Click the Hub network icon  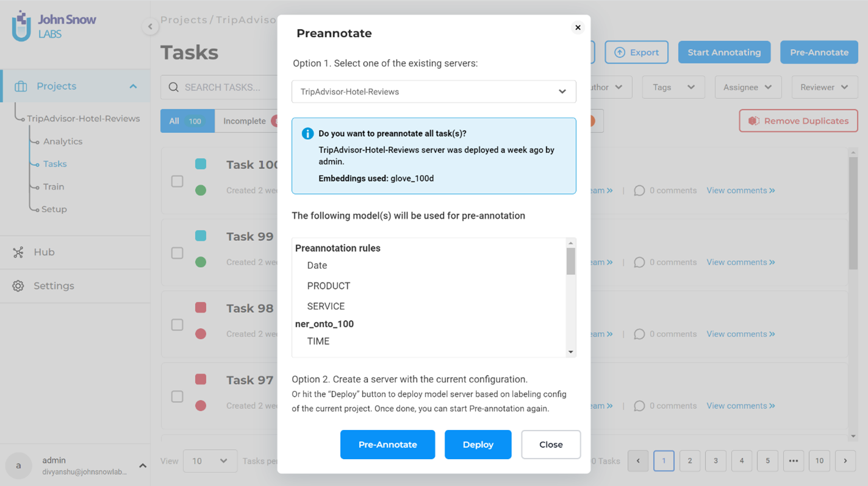click(18, 252)
